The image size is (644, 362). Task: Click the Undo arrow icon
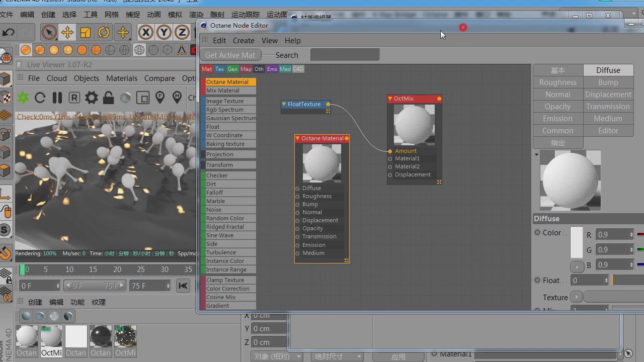(8, 33)
